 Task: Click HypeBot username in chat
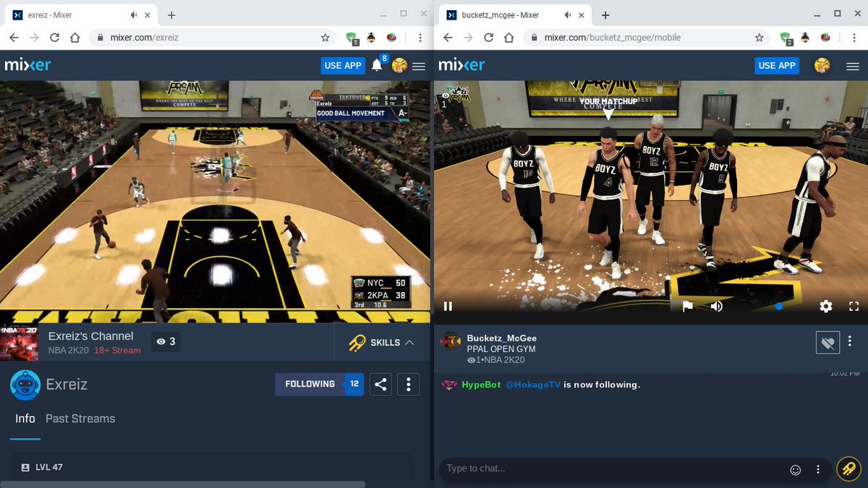point(481,385)
